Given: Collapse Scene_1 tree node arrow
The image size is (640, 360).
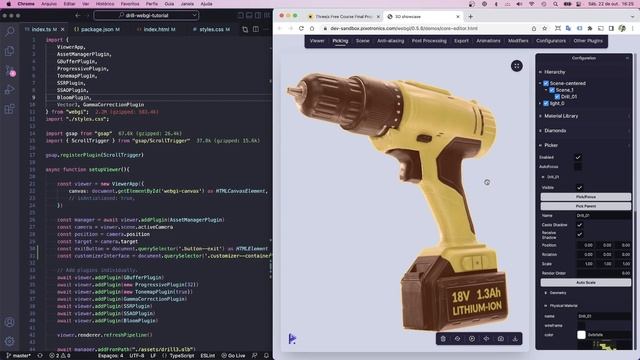Looking at the screenshot, I should (546, 90).
